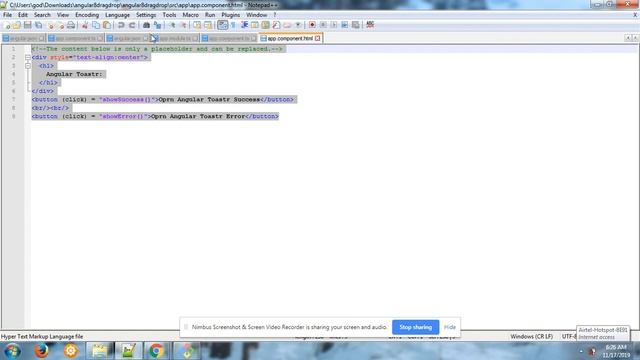The image size is (640, 360).
Task: Open the Windows Start menu
Action: pos(12,351)
